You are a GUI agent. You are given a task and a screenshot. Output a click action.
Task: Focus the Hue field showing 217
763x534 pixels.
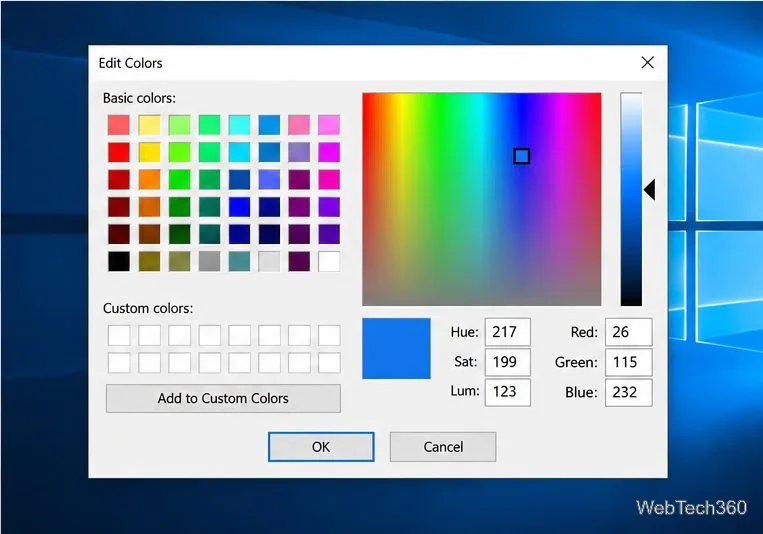(508, 332)
